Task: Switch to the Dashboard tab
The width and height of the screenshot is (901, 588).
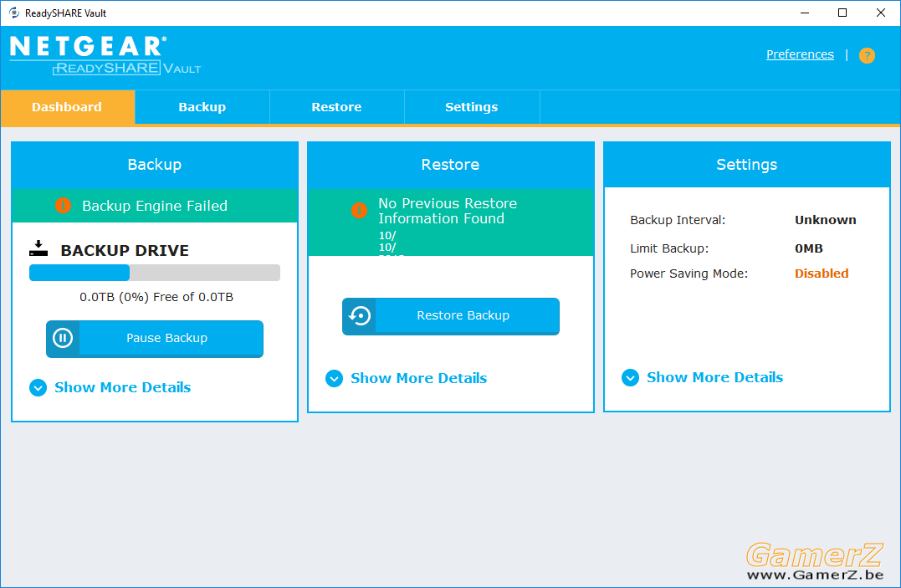Action: point(67,107)
